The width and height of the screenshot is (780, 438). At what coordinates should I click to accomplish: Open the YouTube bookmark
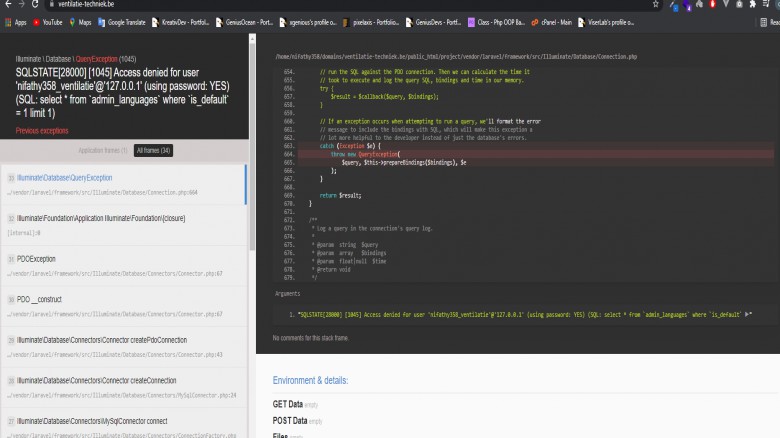(x=47, y=21)
